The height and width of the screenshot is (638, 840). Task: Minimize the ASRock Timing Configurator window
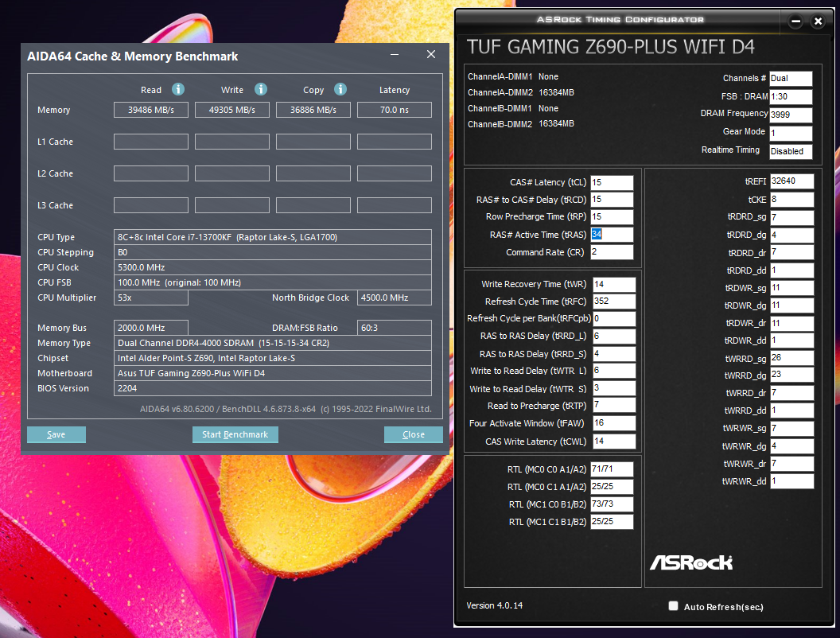(795, 21)
